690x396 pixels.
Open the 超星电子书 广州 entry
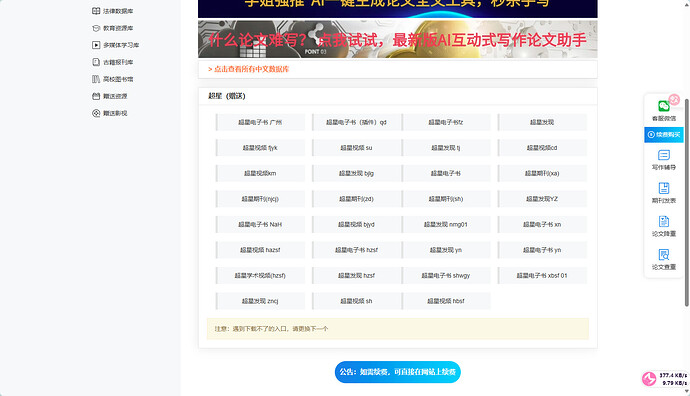pos(260,122)
